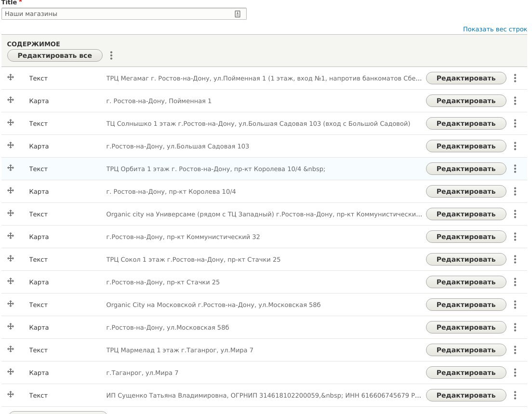The height and width of the screenshot is (414, 532).
Task: Open three-dot menu for Московская 58б map row
Action: tap(515, 327)
